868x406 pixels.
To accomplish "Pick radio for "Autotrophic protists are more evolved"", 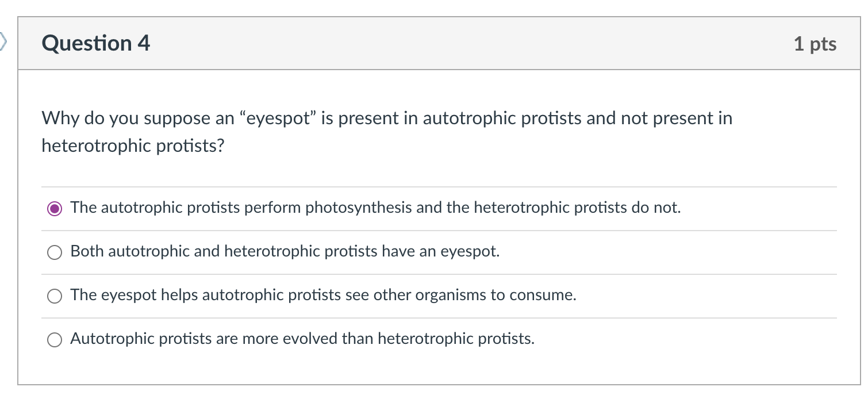I will point(55,339).
